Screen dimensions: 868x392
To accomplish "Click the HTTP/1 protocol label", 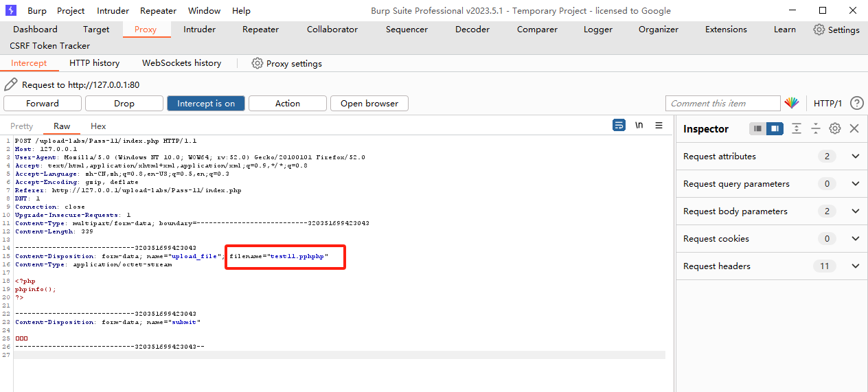I will click(827, 104).
